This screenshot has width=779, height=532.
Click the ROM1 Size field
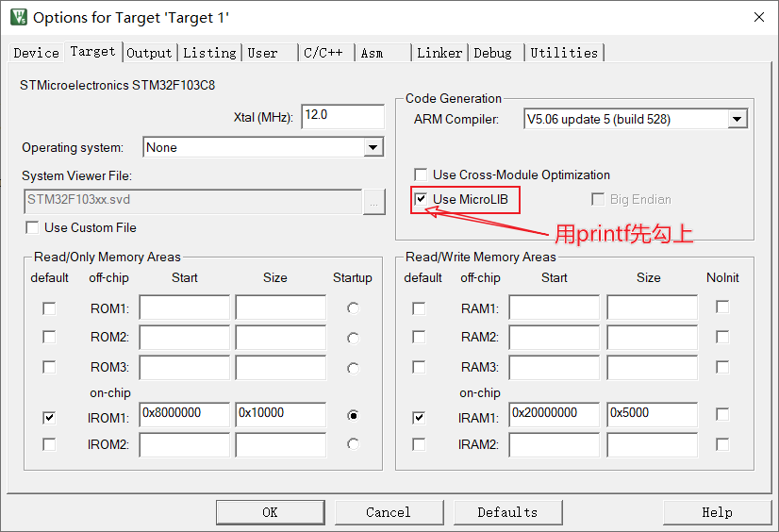(281, 308)
